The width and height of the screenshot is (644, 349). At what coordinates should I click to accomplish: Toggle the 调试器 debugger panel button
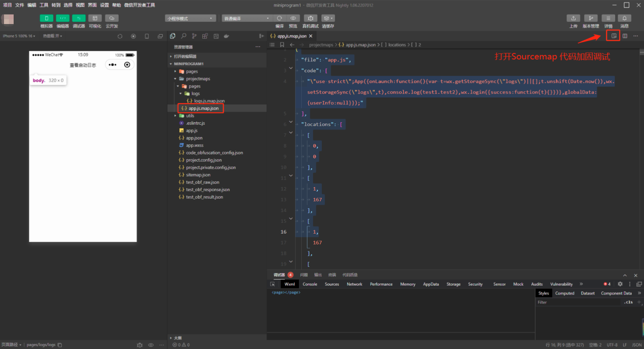pyautogui.click(x=79, y=18)
